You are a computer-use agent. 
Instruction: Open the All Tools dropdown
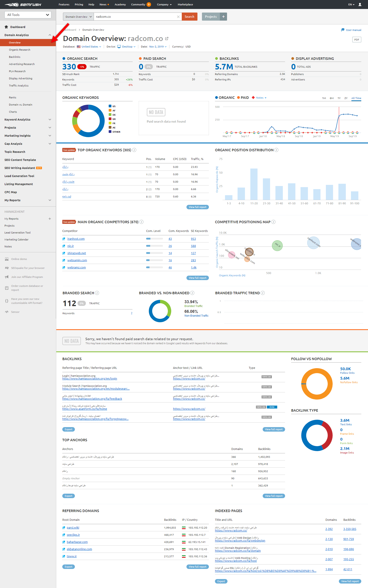click(x=28, y=15)
